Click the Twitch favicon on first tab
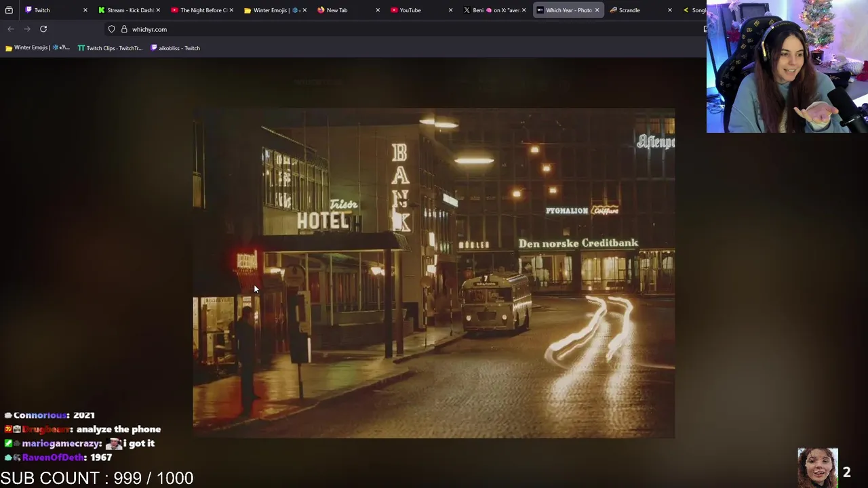The image size is (868, 488). (x=28, y=10)
